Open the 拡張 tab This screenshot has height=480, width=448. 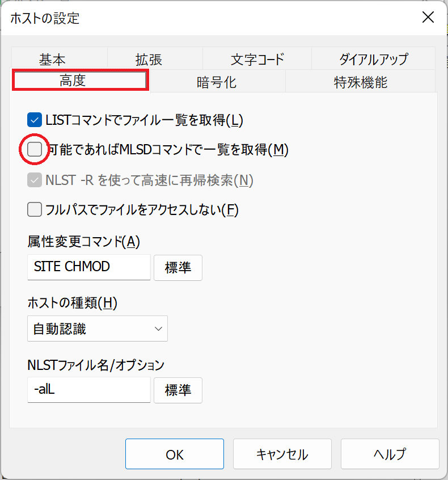pos(149,59)
